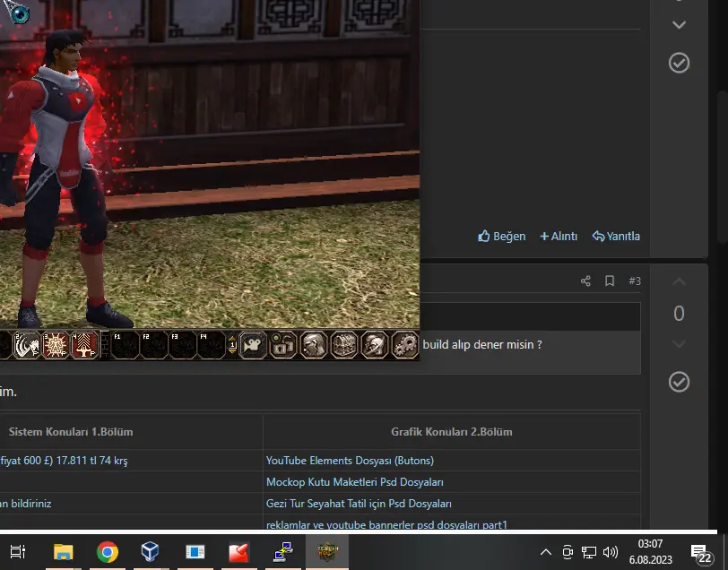Click the padlock icon in the game bar
This screenshot has height=570, width=728.
282,345
